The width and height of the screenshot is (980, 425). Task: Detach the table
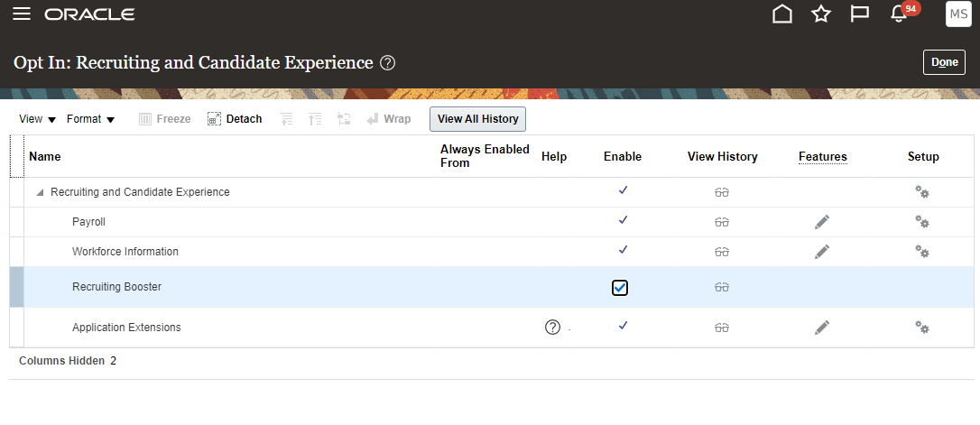[x=235, y=119]
